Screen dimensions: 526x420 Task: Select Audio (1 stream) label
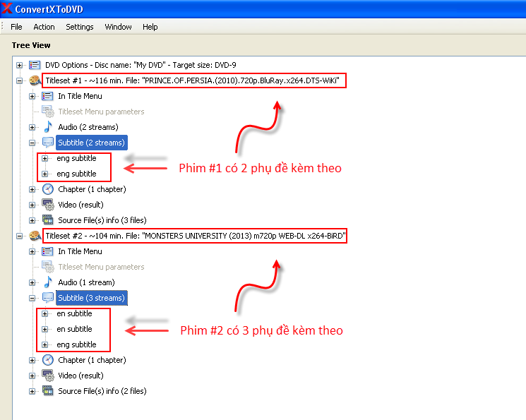(87, 282)
